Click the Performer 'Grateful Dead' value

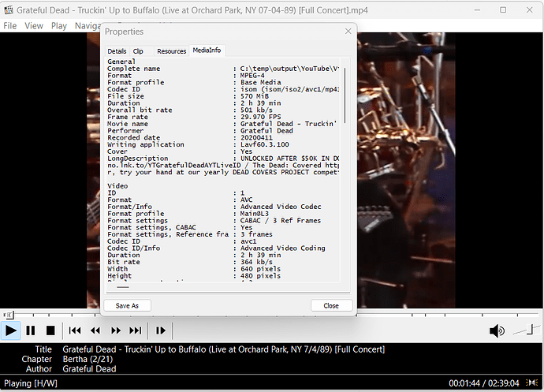(266, 131)
